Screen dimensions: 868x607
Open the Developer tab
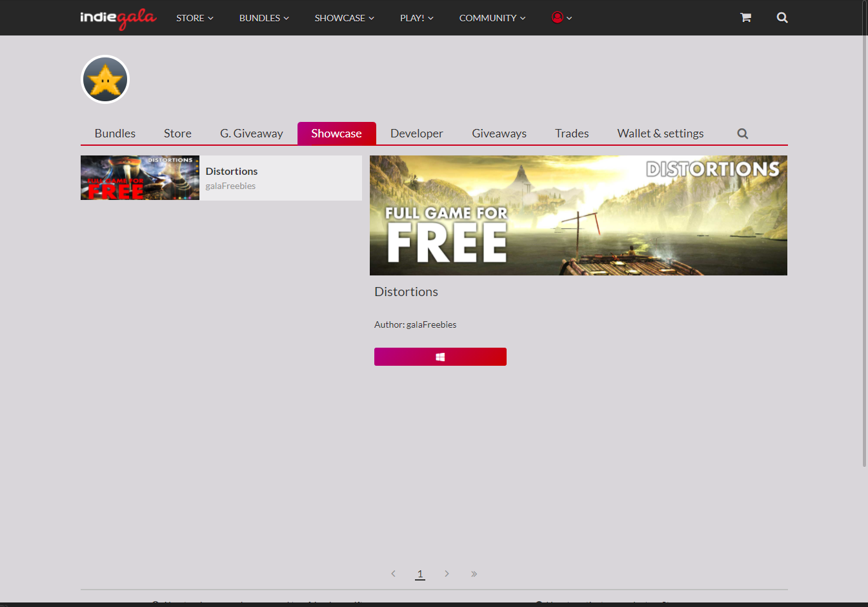pyautogui.click(x=417, y=134)
